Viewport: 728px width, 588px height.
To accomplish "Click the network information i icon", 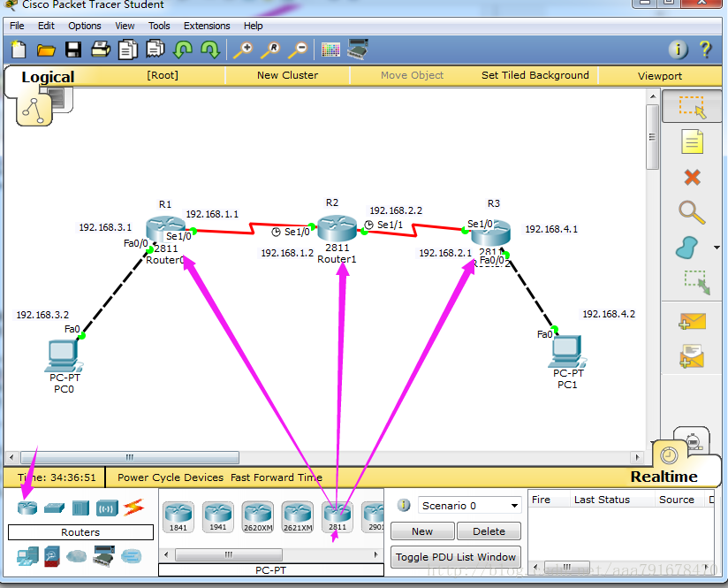I will click(678, 50).
